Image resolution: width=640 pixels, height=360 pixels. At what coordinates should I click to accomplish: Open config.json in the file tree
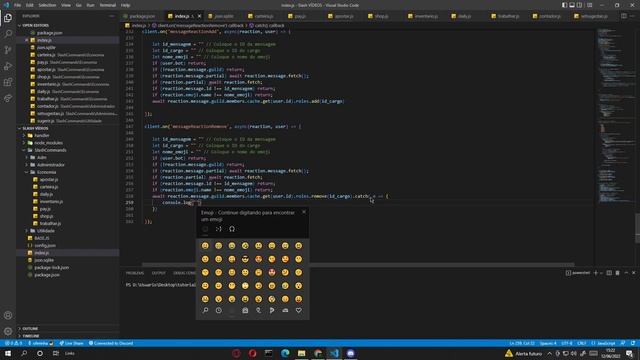45,245
